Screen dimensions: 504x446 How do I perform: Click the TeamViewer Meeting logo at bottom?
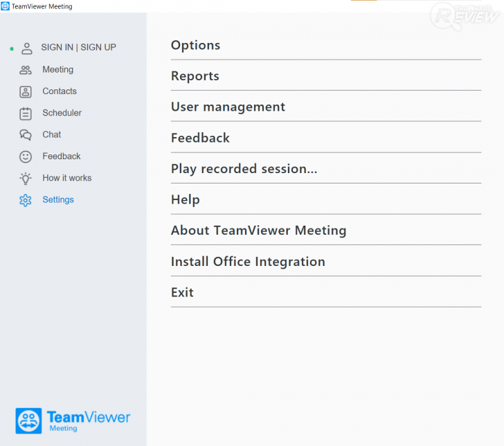pos(73,420)
